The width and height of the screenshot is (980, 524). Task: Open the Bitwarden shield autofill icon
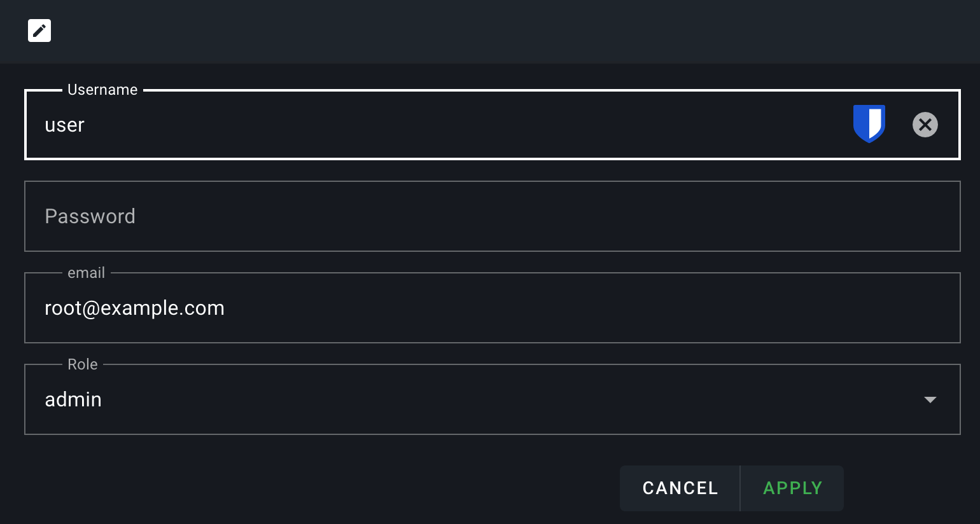coord(869,124)
